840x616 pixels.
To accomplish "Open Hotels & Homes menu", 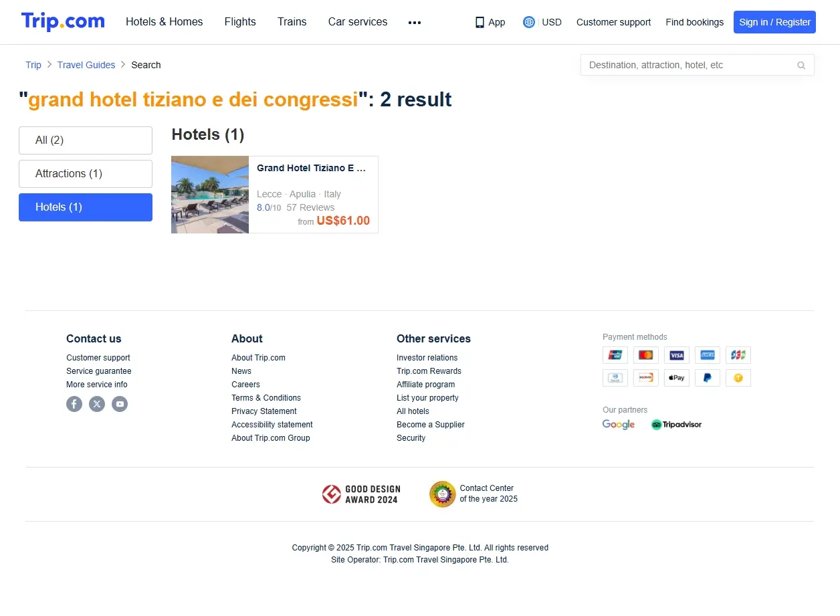I will point(165,22).
